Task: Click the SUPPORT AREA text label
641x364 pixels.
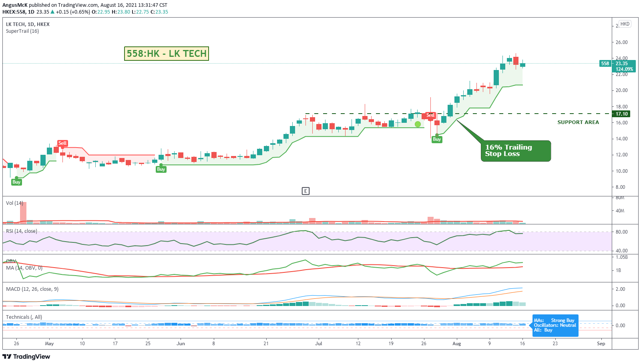Action: (x=578, y=122)
